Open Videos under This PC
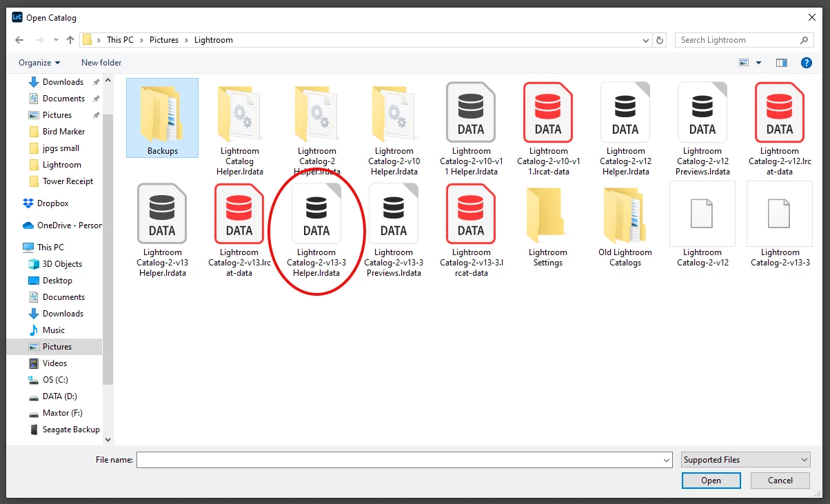Screen dimensions: 830x504 point(54,363)
